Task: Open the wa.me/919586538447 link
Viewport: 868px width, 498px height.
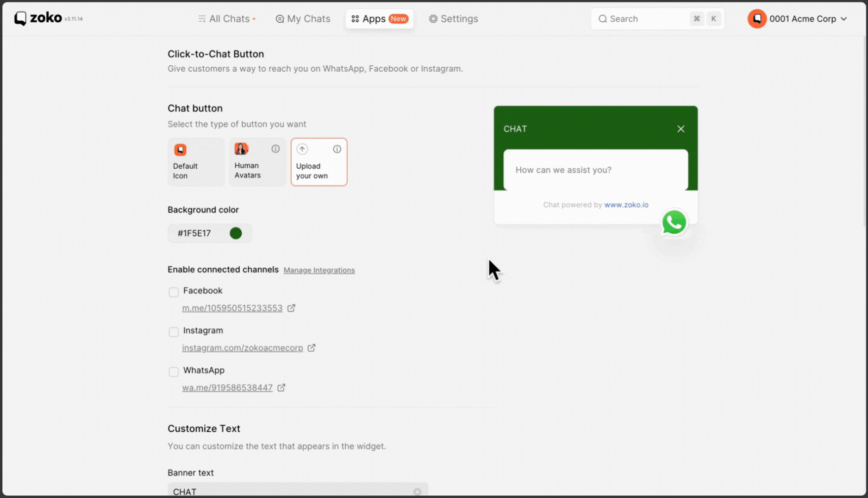Action: 227,388
